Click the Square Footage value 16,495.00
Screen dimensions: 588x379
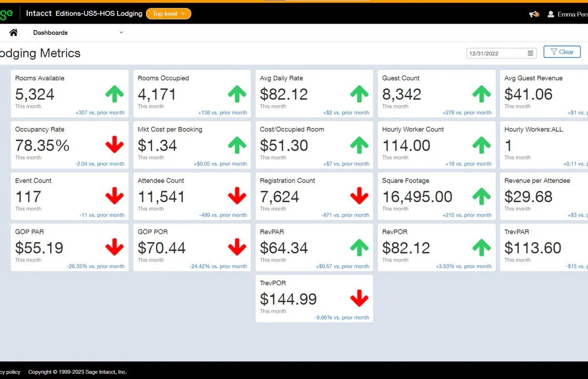click(417, 197)
